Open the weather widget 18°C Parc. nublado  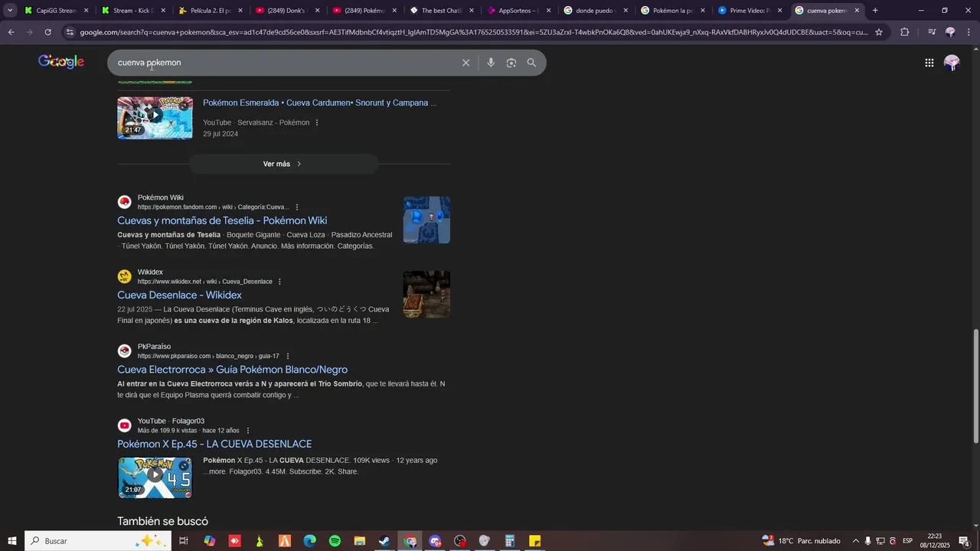click(801, 541)
